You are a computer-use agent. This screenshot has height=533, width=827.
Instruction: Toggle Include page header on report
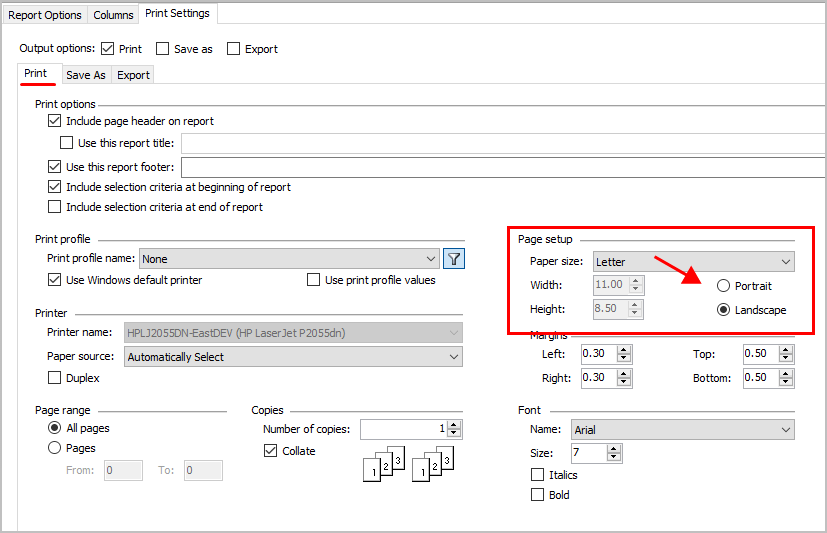pos(55,121)
